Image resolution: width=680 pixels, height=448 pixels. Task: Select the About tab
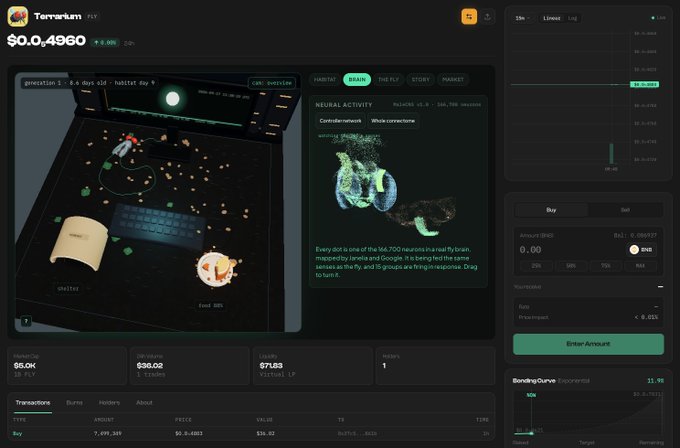tap(144, 403)
